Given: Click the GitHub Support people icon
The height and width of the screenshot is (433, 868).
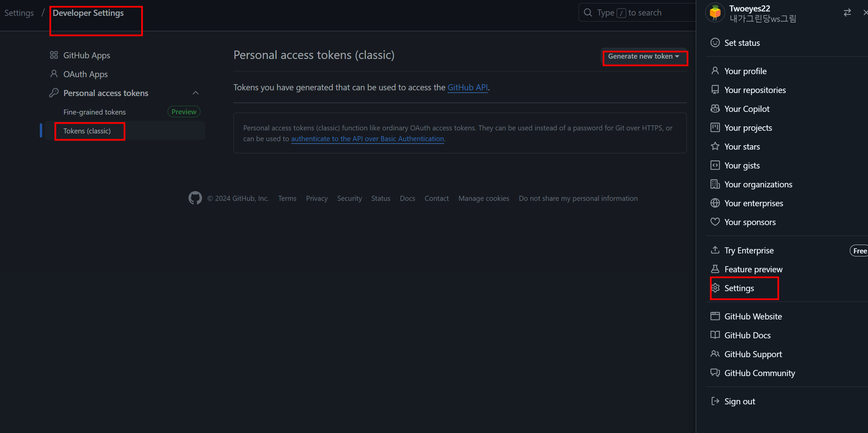Looking at the screenshot, I should click(715, 354).
